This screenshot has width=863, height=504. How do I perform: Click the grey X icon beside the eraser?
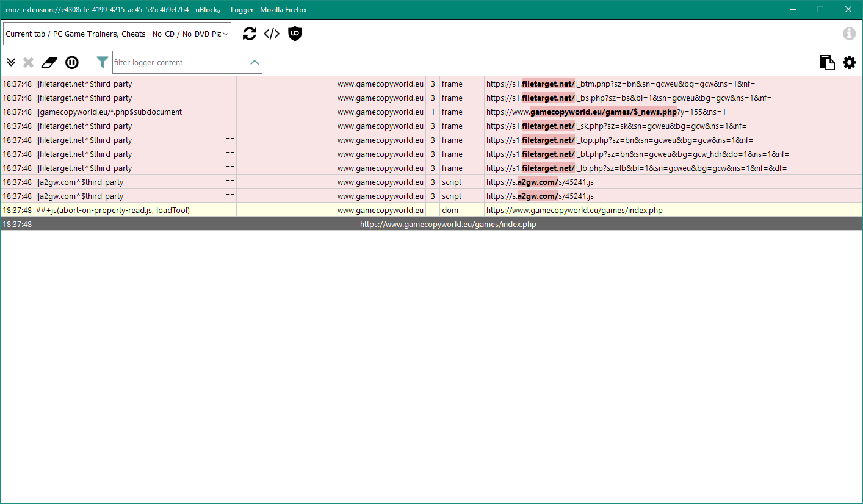tap(28, 62)
